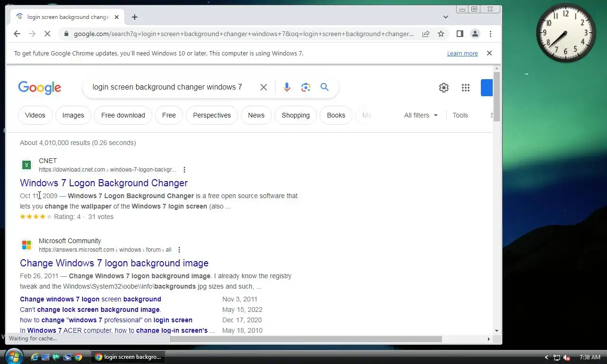Open the Chrome three-dot menu
This screenshot has width=607, height=364.
tap(490, 34)
